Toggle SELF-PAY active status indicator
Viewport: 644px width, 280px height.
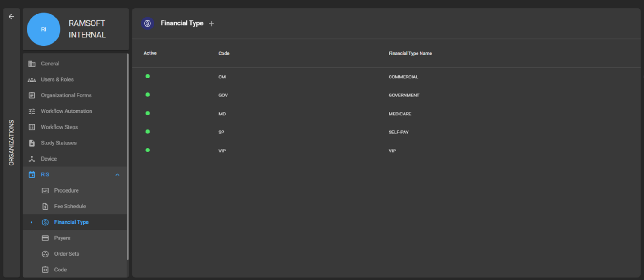coord(147,132)
